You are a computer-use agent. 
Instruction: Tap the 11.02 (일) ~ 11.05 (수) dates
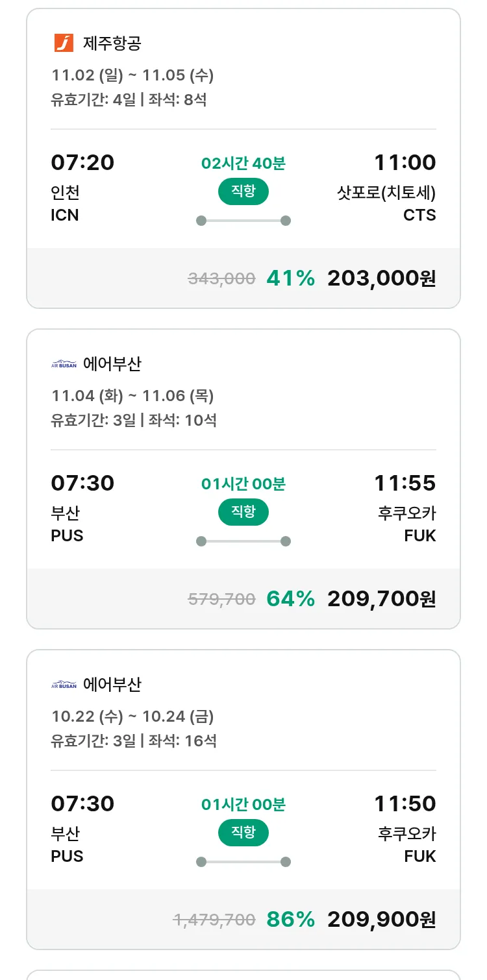pos(132,75)
